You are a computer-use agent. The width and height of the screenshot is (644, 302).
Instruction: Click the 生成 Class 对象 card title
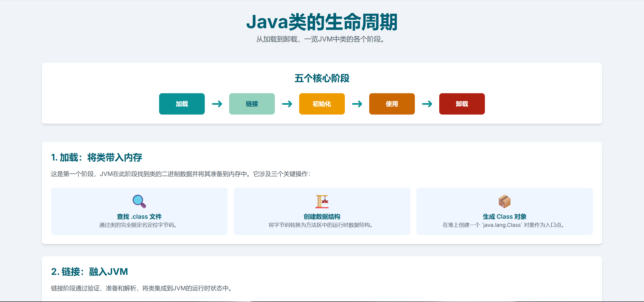(504, 217)
